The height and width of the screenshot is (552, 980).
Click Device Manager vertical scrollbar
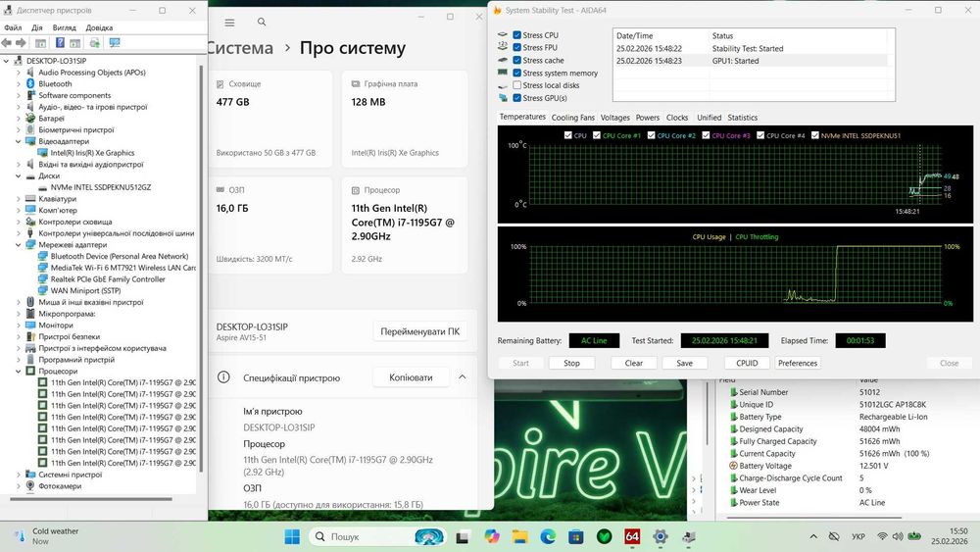[201, 270]
